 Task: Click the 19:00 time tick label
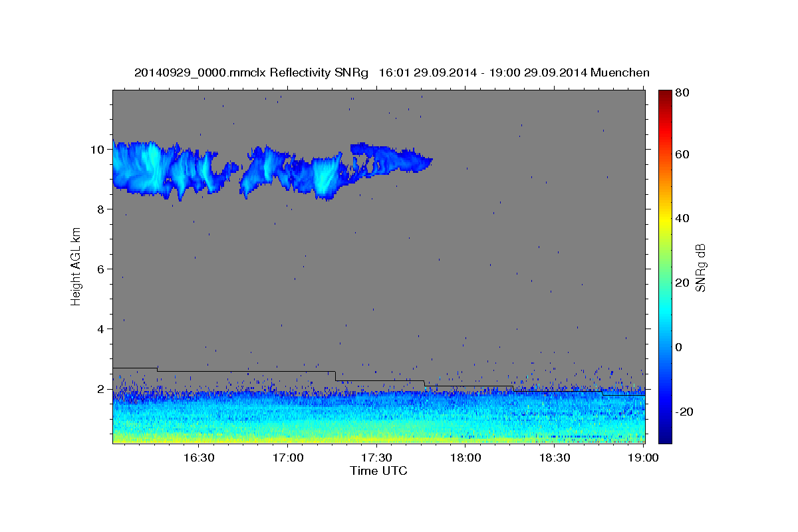[643, 458]
